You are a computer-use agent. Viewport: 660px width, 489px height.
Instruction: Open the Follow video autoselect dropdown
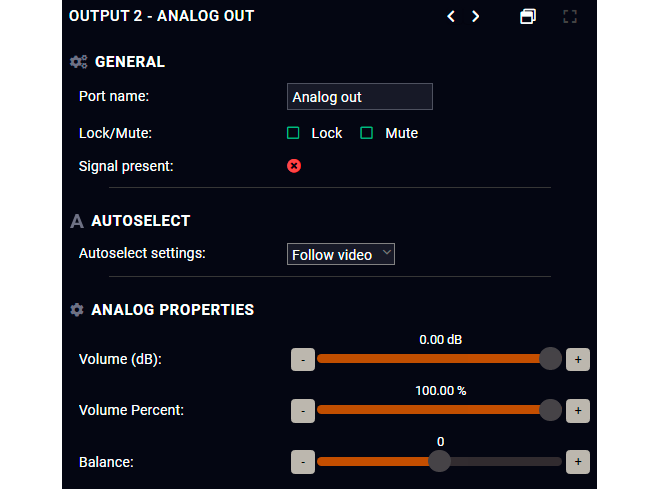[341, 254]
